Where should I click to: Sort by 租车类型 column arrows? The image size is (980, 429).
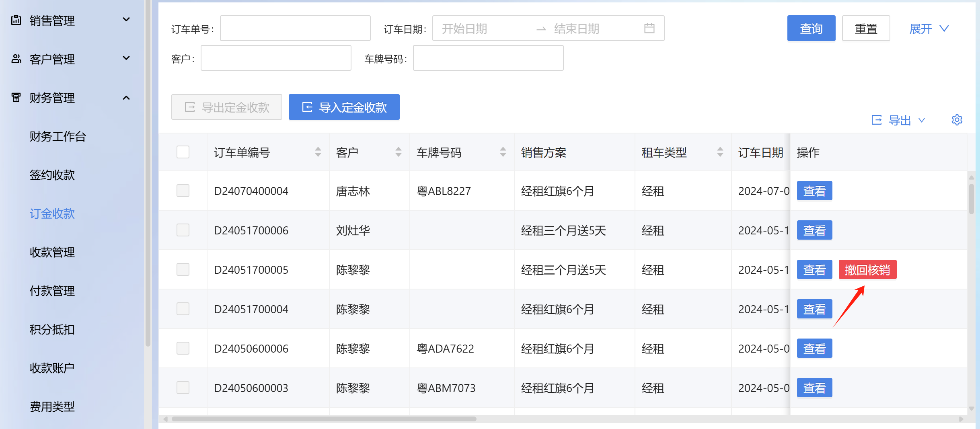pyautogui.click(x=720, y=152)
